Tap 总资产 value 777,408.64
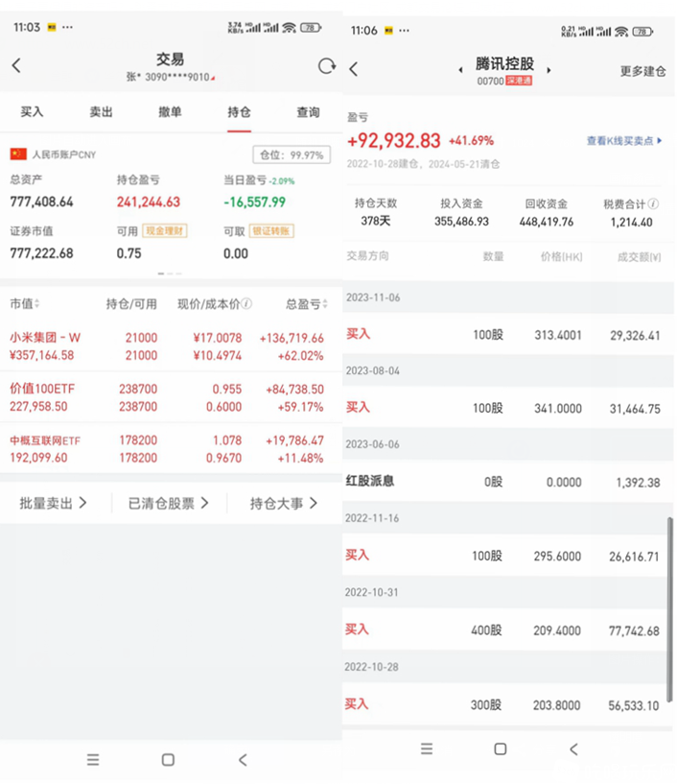 pos(41,202)
